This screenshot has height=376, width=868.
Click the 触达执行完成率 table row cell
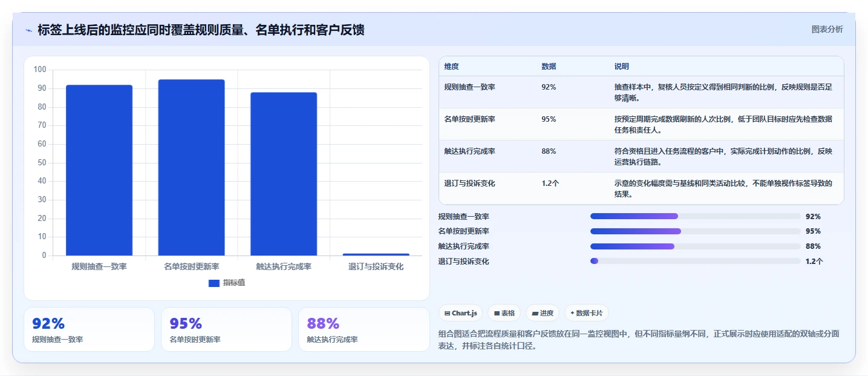click(x=469, y=151)
